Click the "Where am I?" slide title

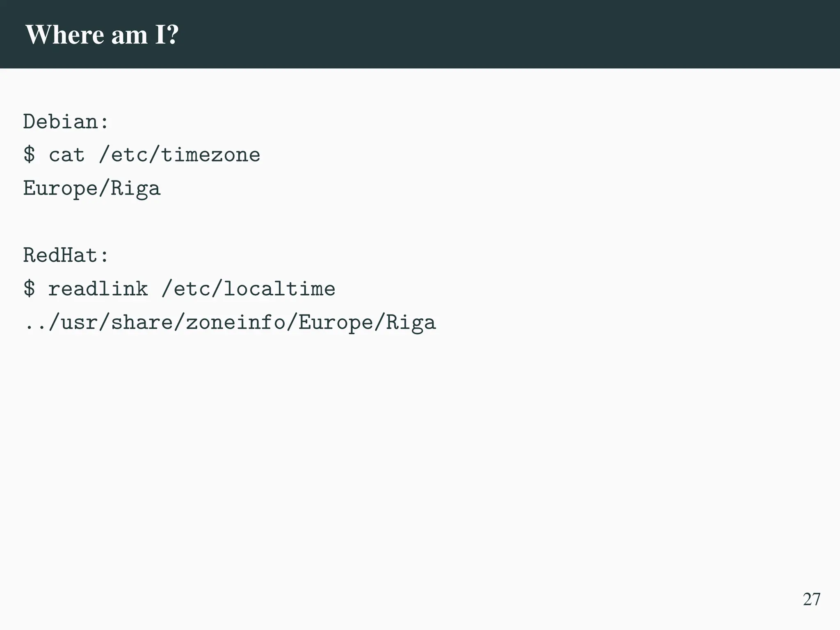pos(102,35)
